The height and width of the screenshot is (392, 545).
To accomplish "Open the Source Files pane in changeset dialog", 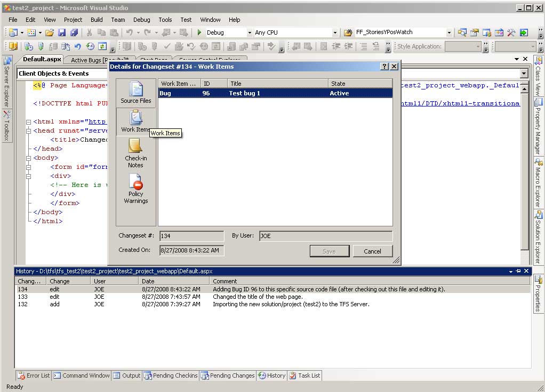I will coord(136,92).
